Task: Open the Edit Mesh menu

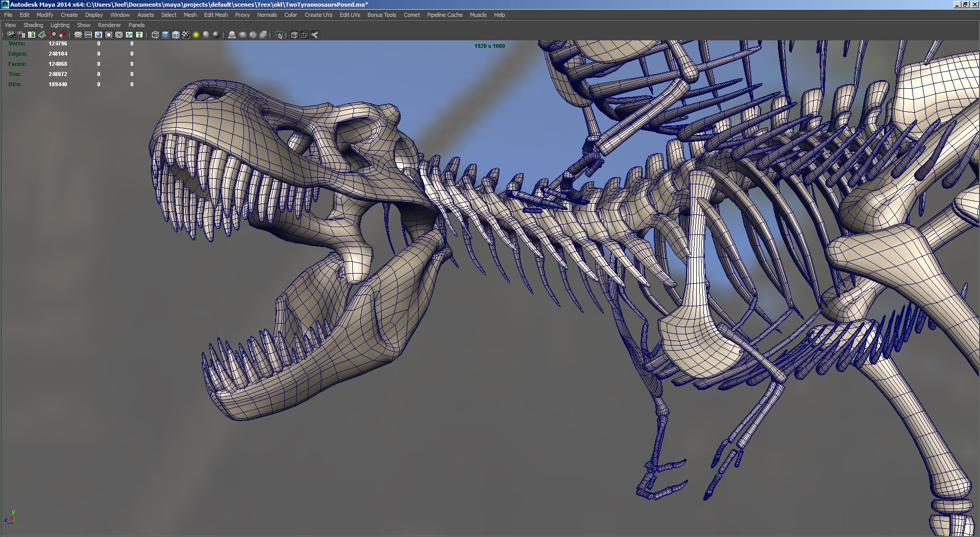Action: [216, 15]
